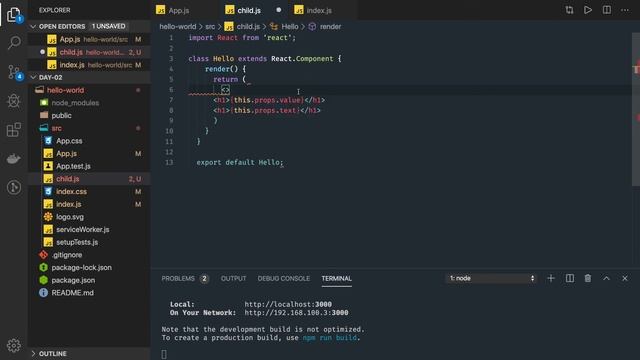Open the Debug Console panel tab

pos(284,279)
